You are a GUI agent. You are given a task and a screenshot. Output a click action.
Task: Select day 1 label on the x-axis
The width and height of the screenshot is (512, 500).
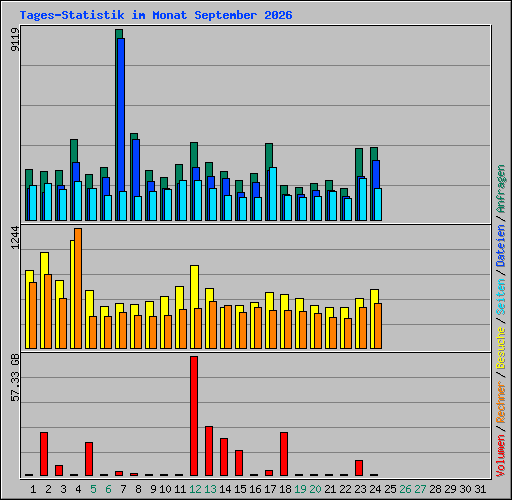coord(33,489)
